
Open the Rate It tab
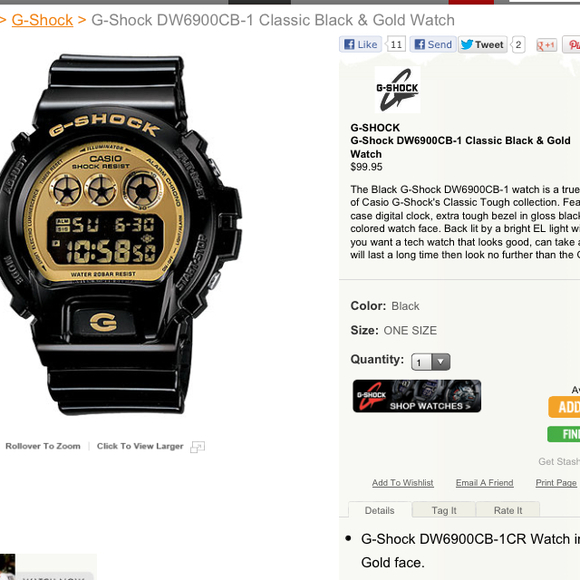click(508, 510)
